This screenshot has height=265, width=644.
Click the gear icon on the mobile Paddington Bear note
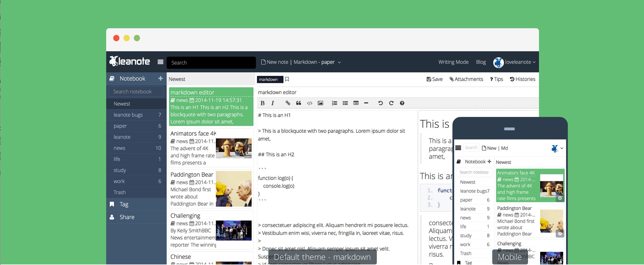pyautogui.click(x=560, y=234)
